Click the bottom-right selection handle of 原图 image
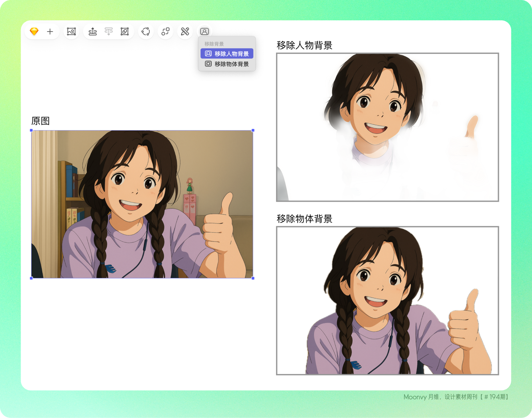Image resolution: width=532 pixels, height=418 pixels. tap(253, 278)
